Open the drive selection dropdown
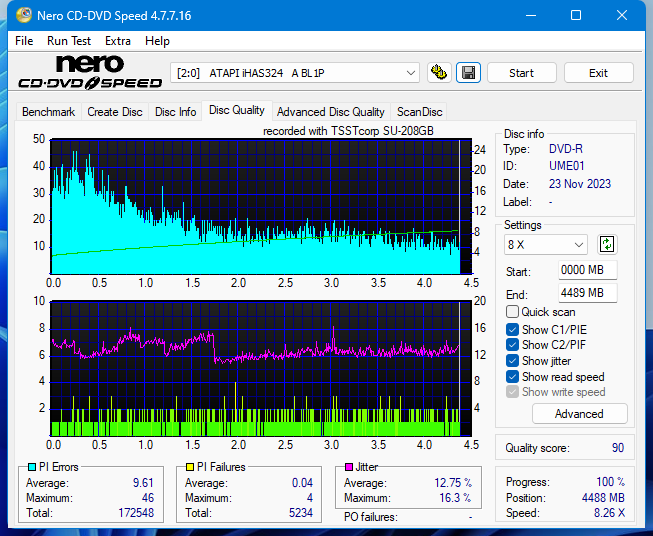This screenshot has height=536, width=653. tap(295, 73)
